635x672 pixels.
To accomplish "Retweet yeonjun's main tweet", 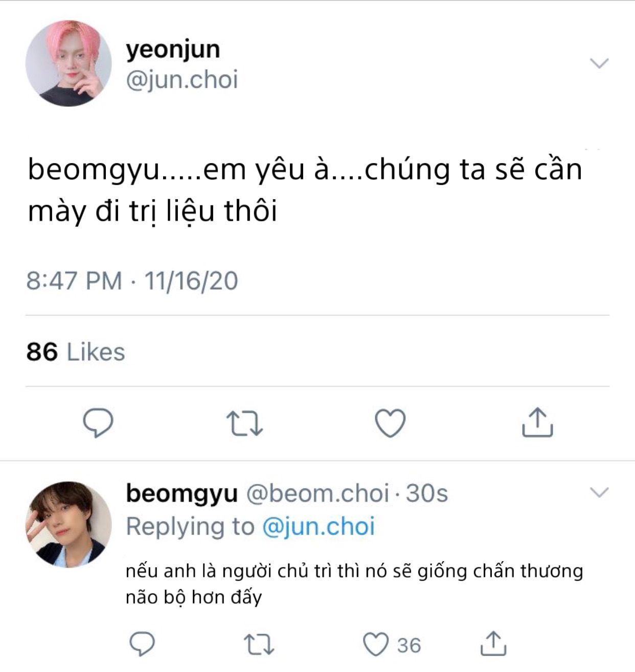I will pos(244,424).
